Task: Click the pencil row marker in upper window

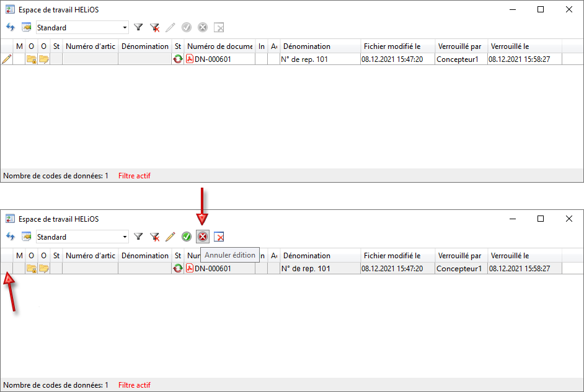Action: pos(7,59)
